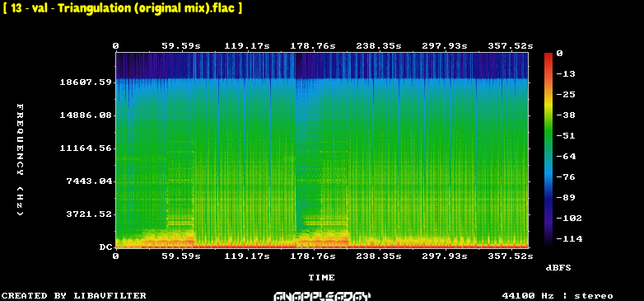Click the top 59.59s time marker

tap(181, 45)
